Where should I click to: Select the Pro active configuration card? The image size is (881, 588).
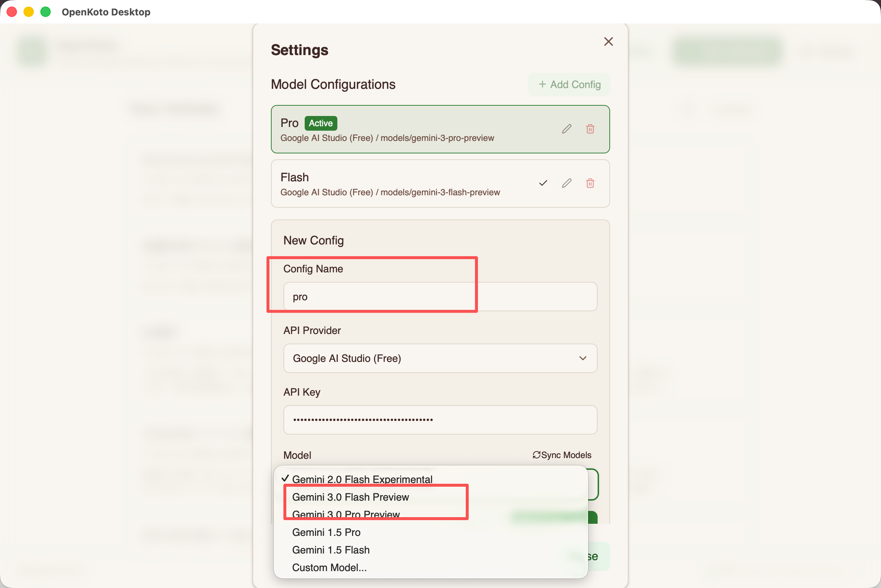coord(413,129)
